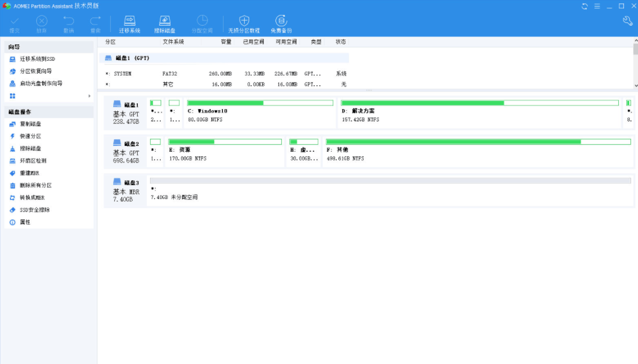Refresh the disk list with the refresh icon
Screen dimensions: 638x364
click(x=584, y=6)
